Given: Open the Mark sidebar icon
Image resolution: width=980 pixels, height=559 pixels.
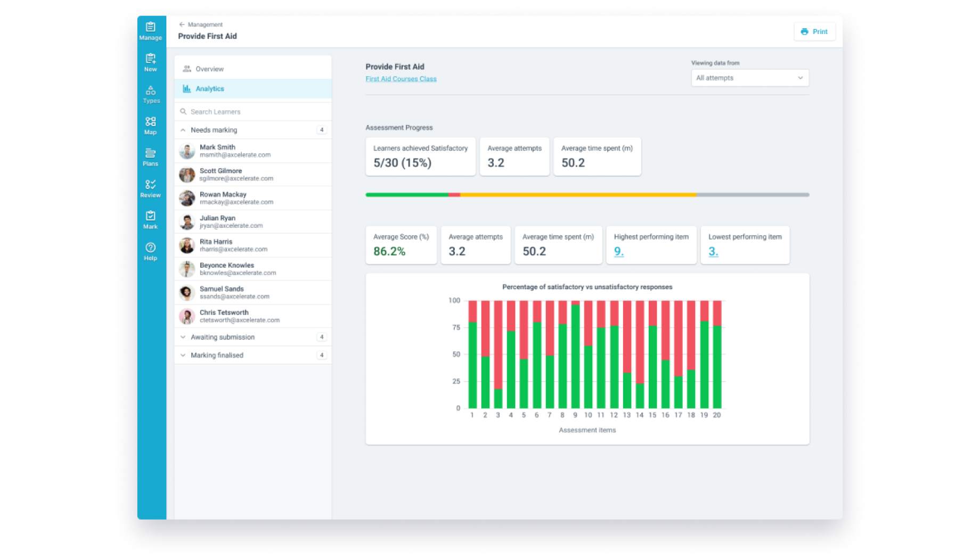Looking at the screenshot, I should point(151,219).
